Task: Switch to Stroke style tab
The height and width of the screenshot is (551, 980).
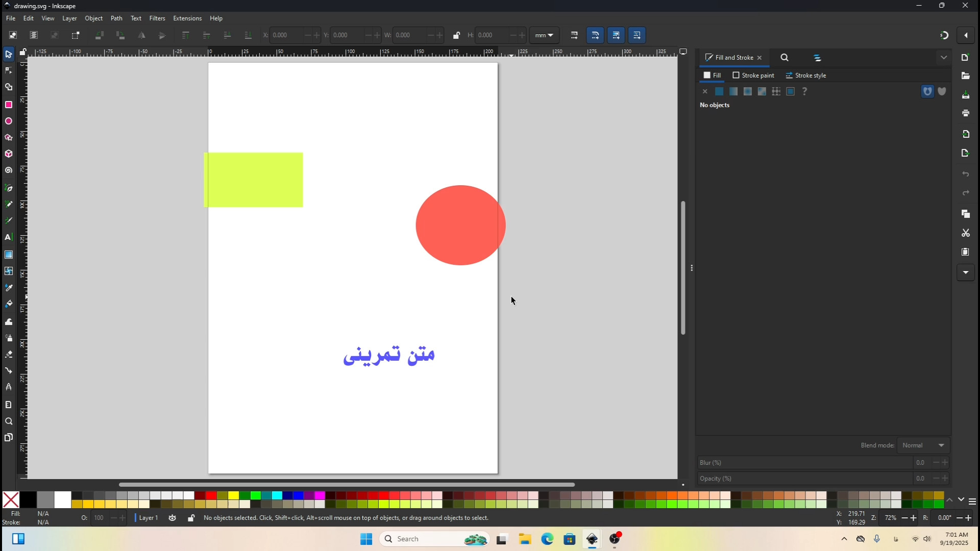Action: click(x=806, y=76)
